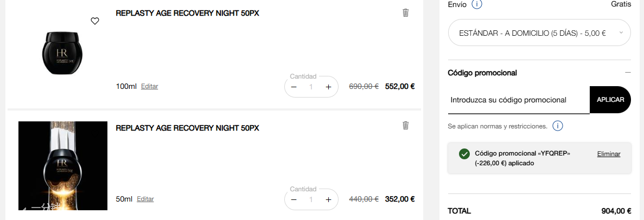Open info icon beside normas y restricciones
644x220 pixels.
[558, 126]
